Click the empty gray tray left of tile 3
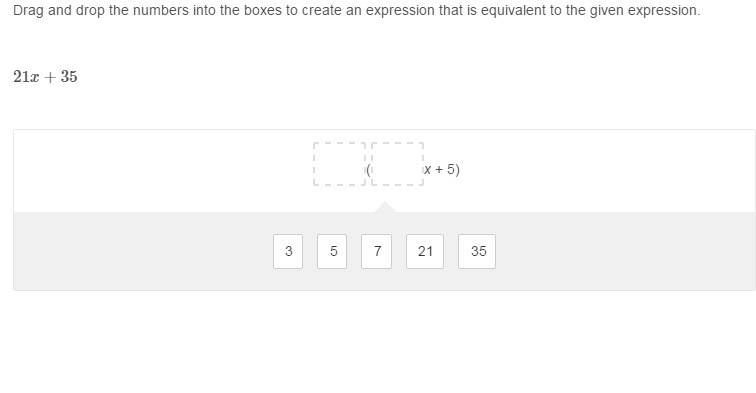 [x=143, y=251]
